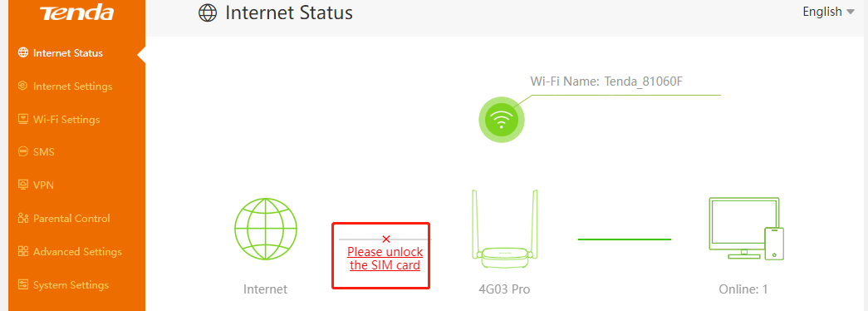The image size is (868, 311).
Task: Click the Wi-Fi Settings sidebar icon
Action: click(x=22, y=119)
